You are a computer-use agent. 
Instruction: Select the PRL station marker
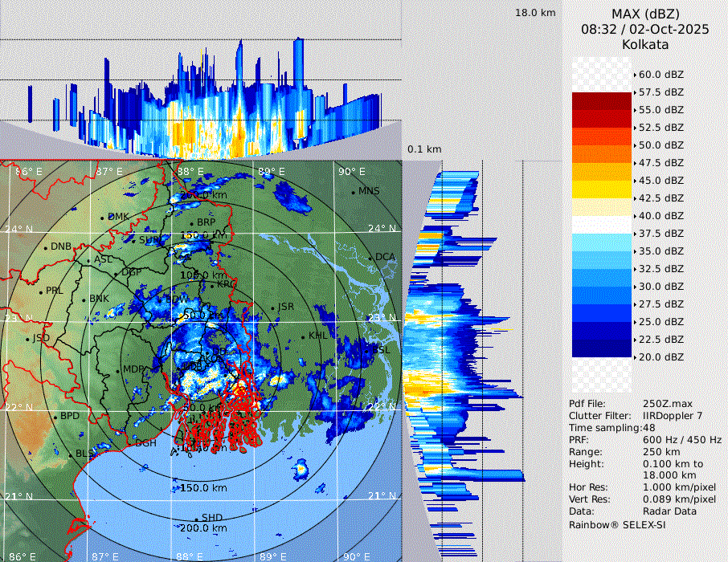tap(41, 291)
